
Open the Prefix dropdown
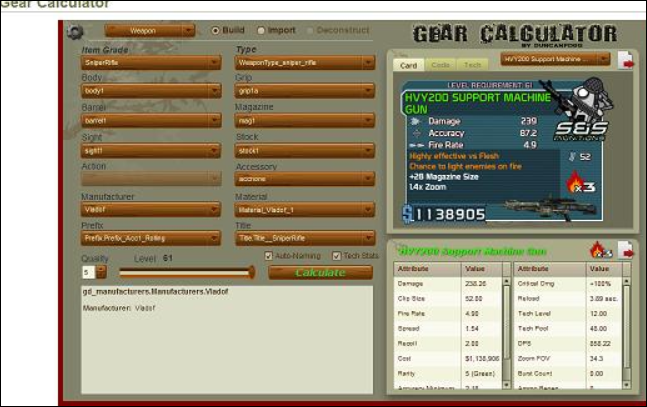point(151,238)
